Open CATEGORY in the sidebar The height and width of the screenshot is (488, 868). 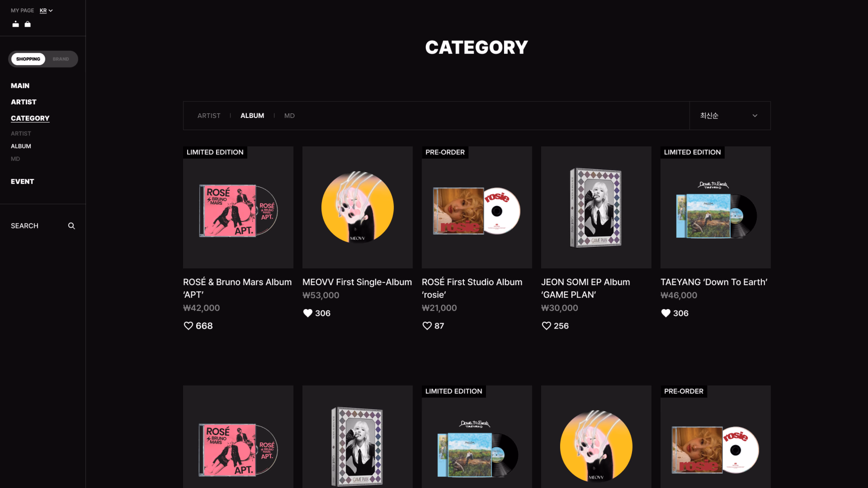pos(30,118)
